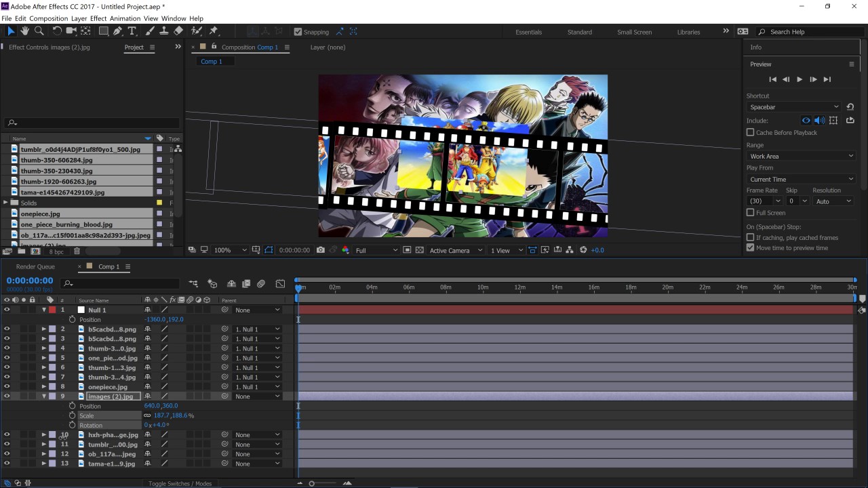Screen dimensions: 868x488
Task: Enable Cache Before Playback checkbox
Action: point(750,132)
